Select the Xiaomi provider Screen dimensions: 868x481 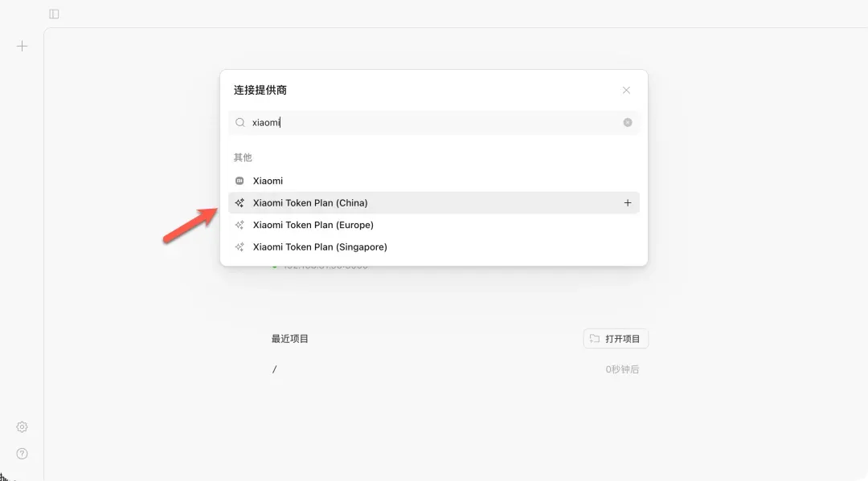[434, 181]
